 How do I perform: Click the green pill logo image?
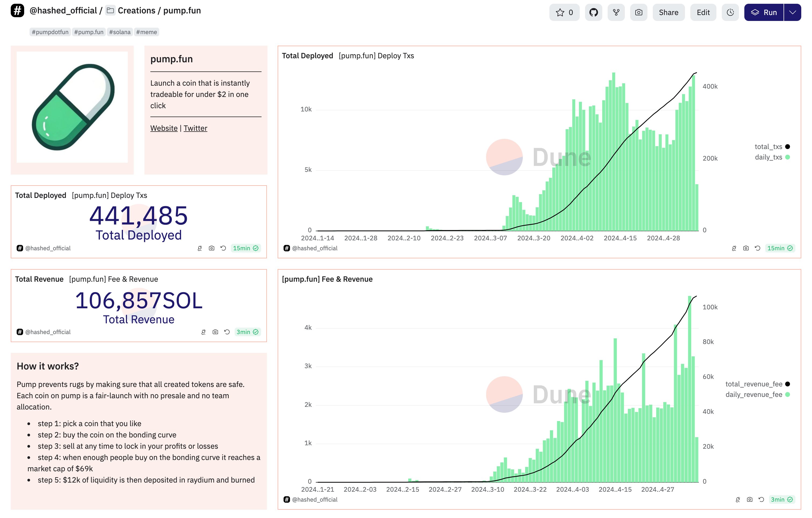(72, 107)
